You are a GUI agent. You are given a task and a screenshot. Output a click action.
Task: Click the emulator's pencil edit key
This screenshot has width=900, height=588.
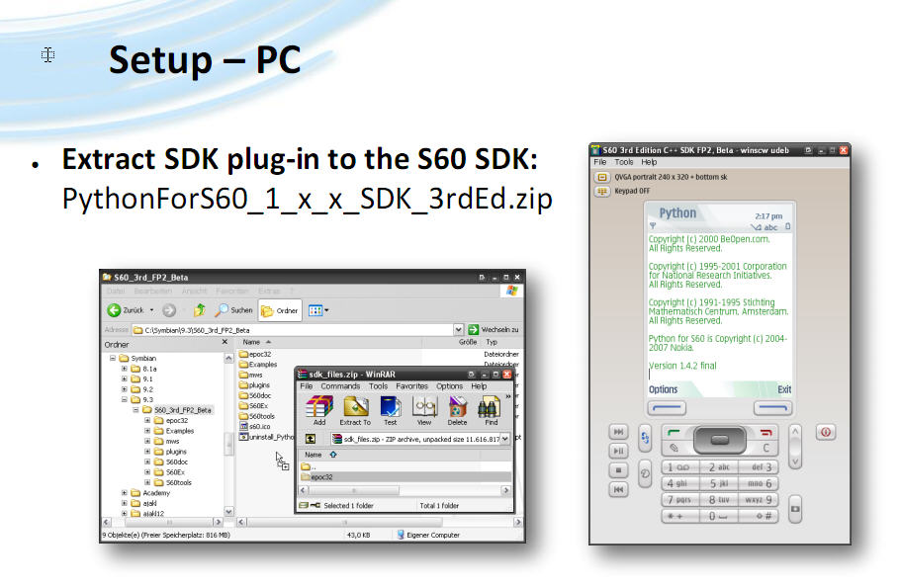(x=675, y=448)
